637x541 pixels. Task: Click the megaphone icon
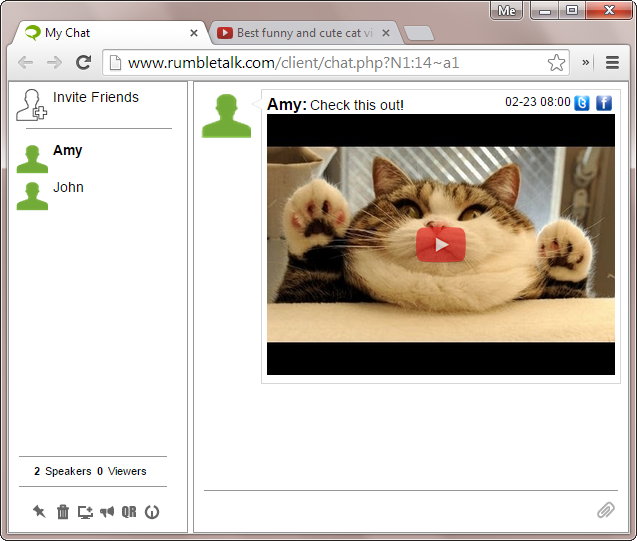(107, 512)
